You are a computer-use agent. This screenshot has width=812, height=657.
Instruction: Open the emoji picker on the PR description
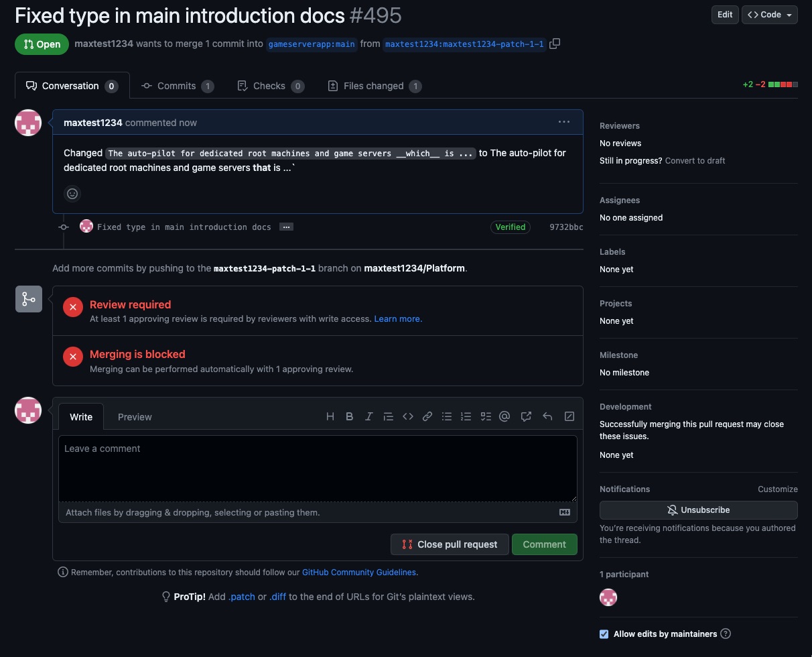(x=72, y=194)
